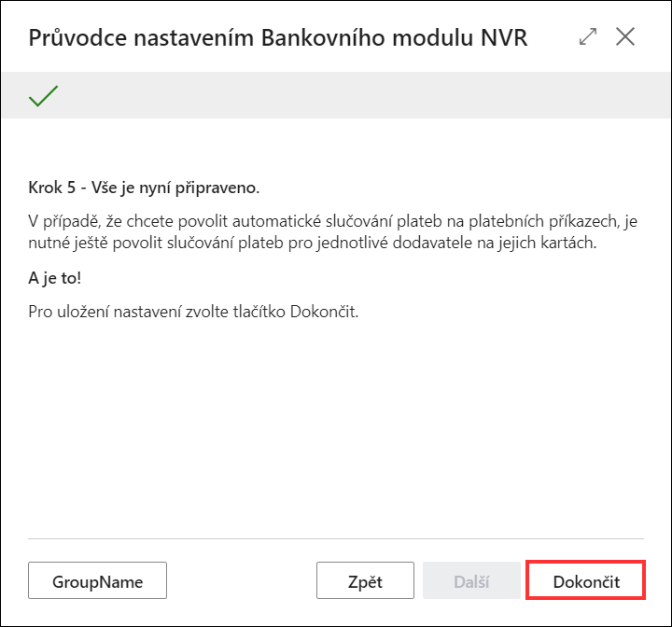Click the paragraph line starting V případě
The image size is (672, 627).
pyautogui.click(x=333, y=221)
